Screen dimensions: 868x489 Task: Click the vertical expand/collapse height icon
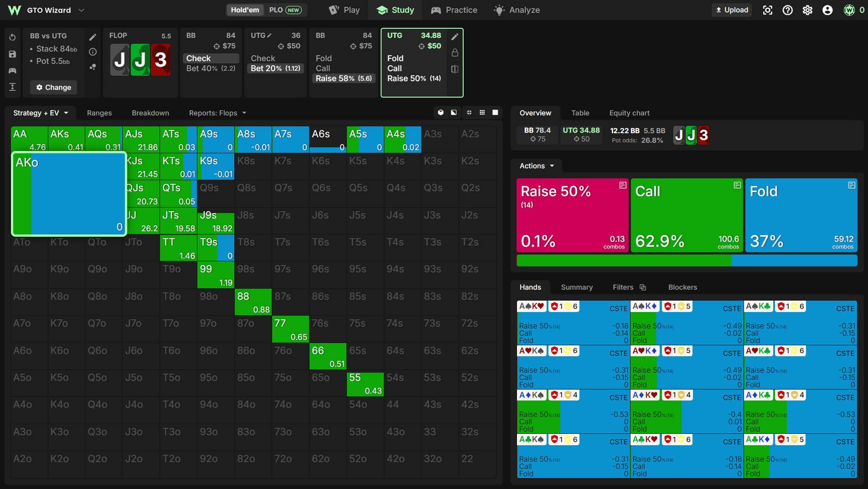12,87
